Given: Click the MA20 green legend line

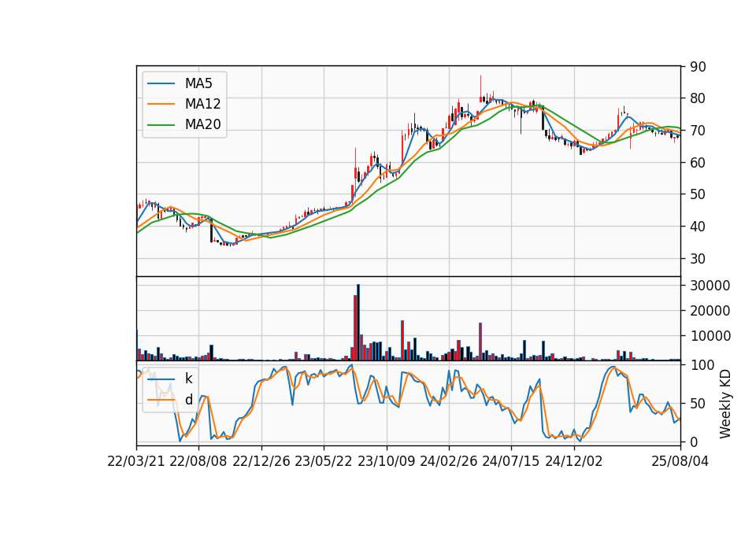Looking at the screenshot, I should tap(161, 125).
